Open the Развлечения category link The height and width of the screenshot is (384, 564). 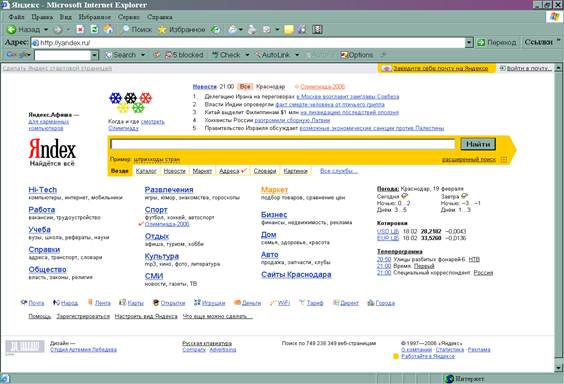point(169,190)
